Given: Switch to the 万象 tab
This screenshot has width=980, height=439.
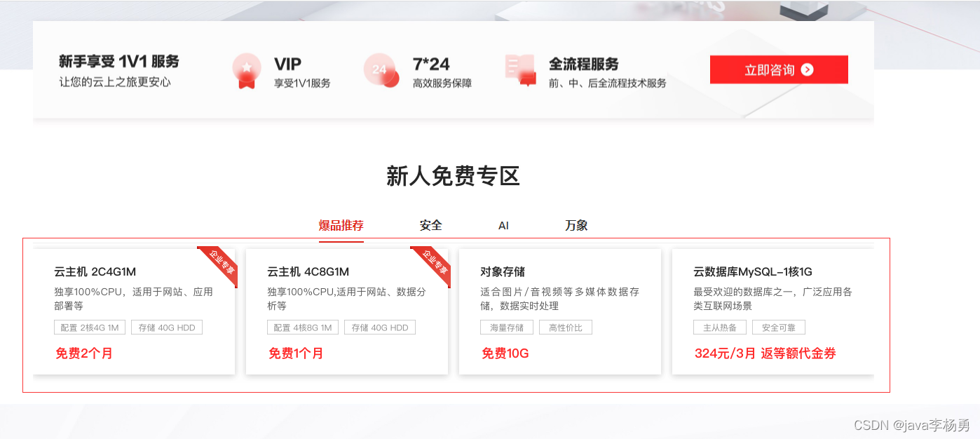Looking at the screenshot, I should click(x=576, y=226).
